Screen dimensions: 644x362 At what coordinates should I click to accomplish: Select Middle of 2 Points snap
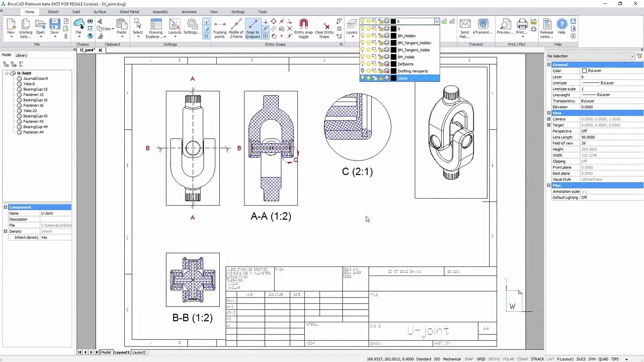pyautogui.click(x=236, y=29)
